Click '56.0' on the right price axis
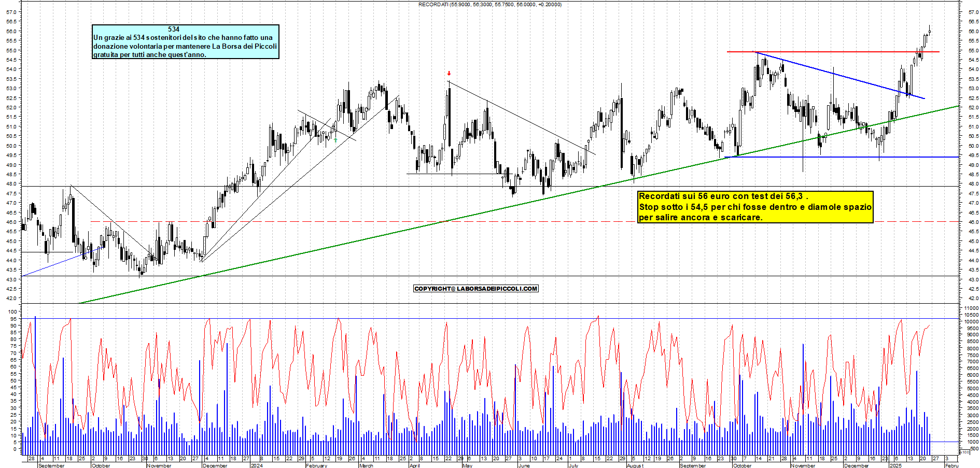Screen dimensions: 980x468 tap(973, 31)
